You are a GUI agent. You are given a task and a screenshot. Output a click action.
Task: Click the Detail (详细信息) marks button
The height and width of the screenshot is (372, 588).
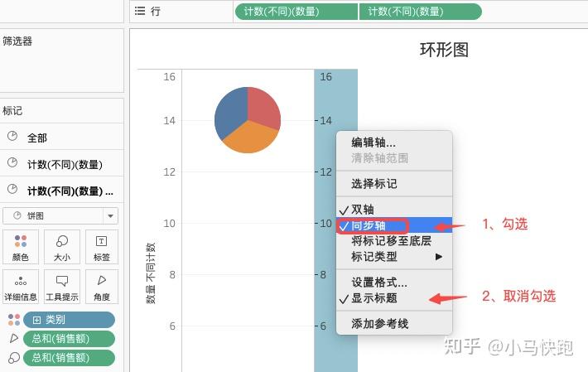coord(21,287)
